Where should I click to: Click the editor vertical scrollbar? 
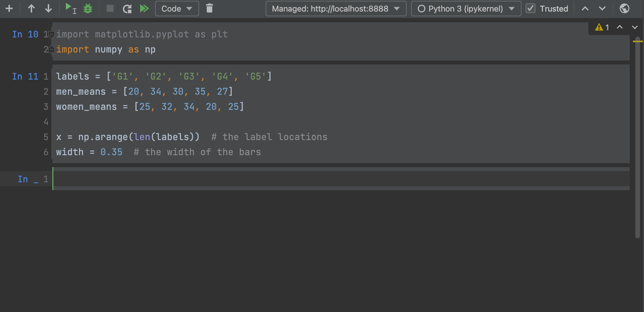click(638, 137)
